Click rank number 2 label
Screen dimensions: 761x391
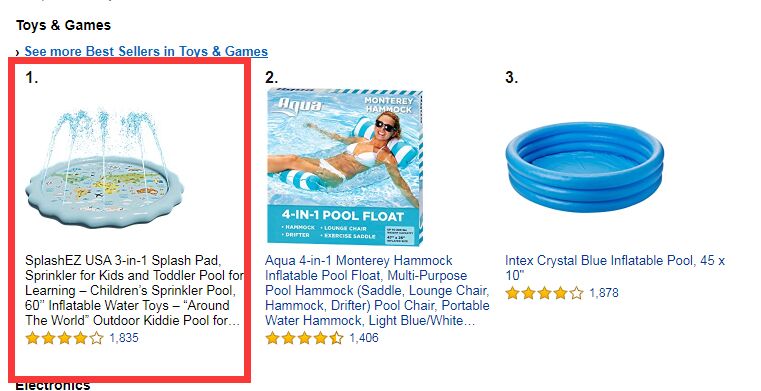click(272, 77)
